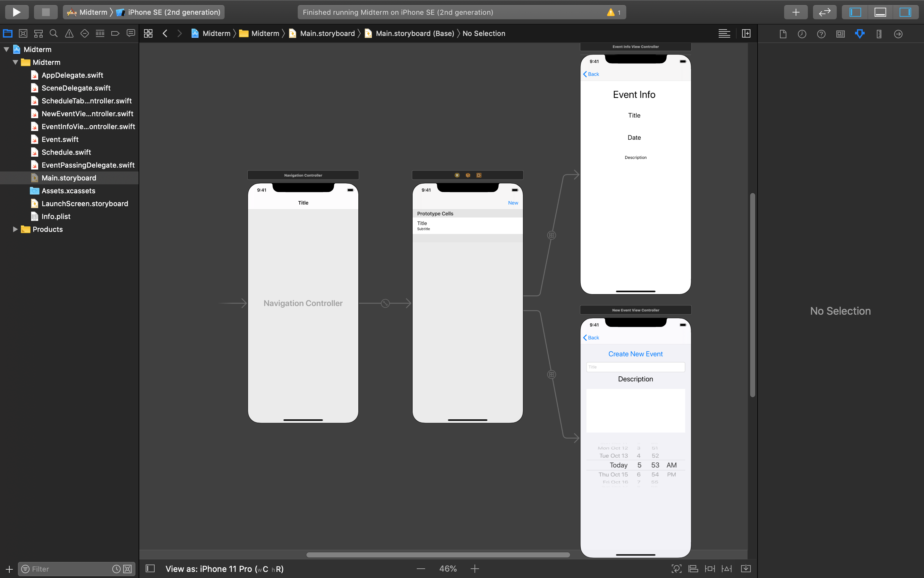Open Schedule.swift file

(66, 152)
